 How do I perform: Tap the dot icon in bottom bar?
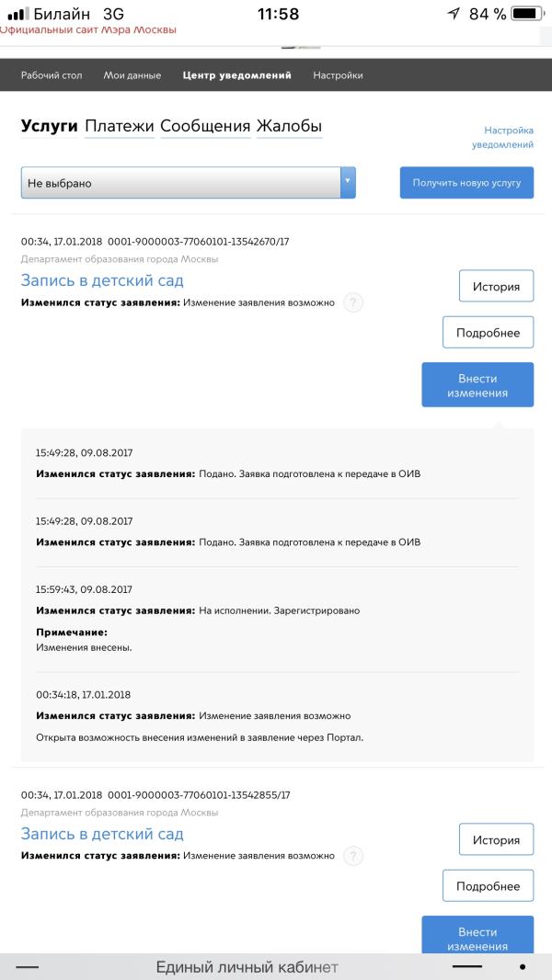(523, 967)
